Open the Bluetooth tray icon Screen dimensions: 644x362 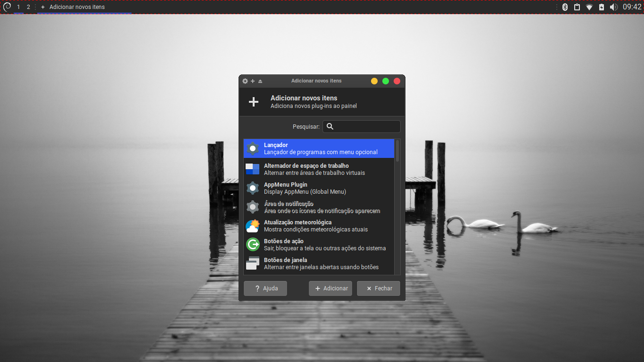click(x=565, y=7)
